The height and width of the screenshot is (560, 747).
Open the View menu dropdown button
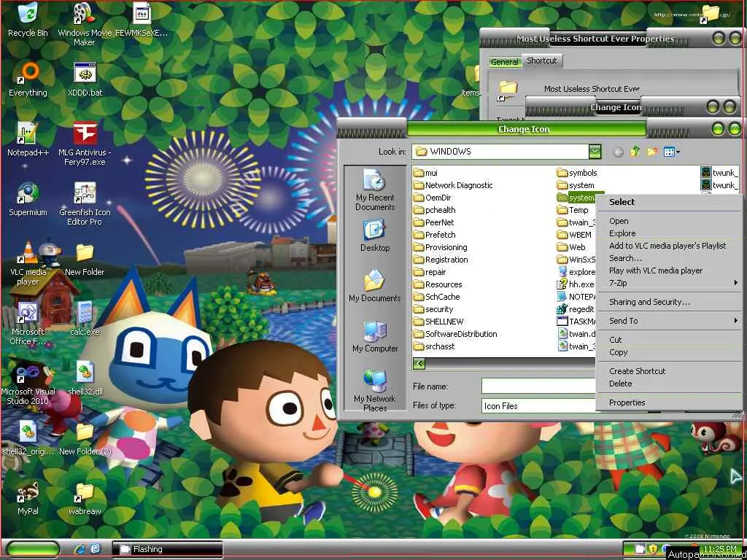672,152
